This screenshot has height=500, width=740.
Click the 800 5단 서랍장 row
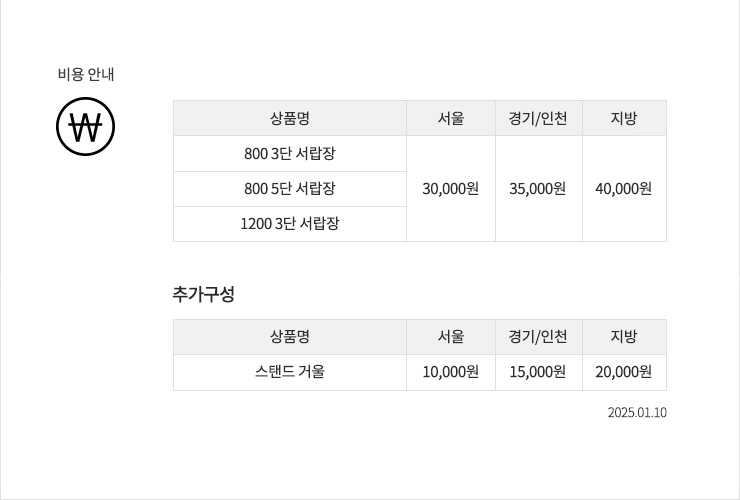(290, 189)
